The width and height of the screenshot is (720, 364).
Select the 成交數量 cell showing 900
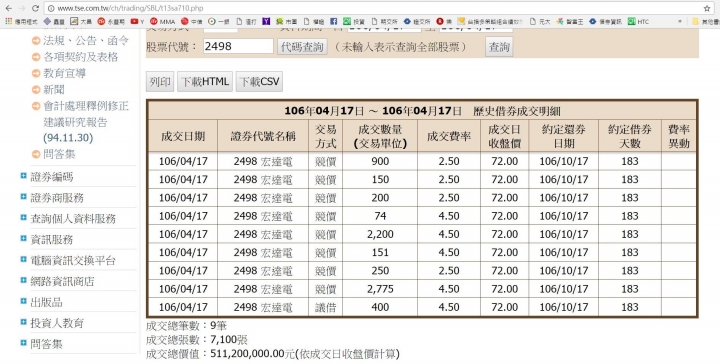(x=380, y=162)
